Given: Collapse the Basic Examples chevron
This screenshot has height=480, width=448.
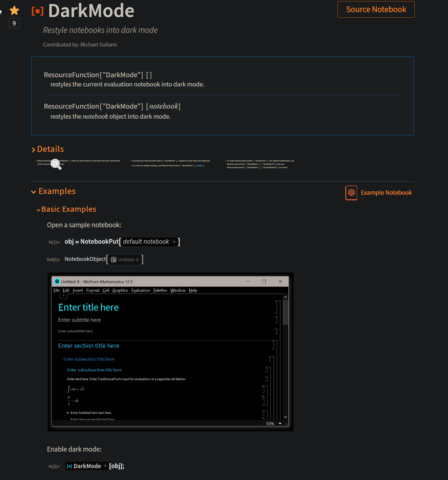Looking at the screenshot, I should coord(38,210).
